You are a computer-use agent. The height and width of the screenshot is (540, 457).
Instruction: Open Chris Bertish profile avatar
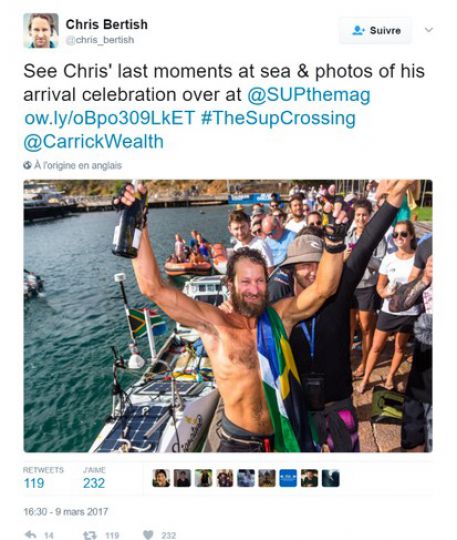tap(41, 30)
